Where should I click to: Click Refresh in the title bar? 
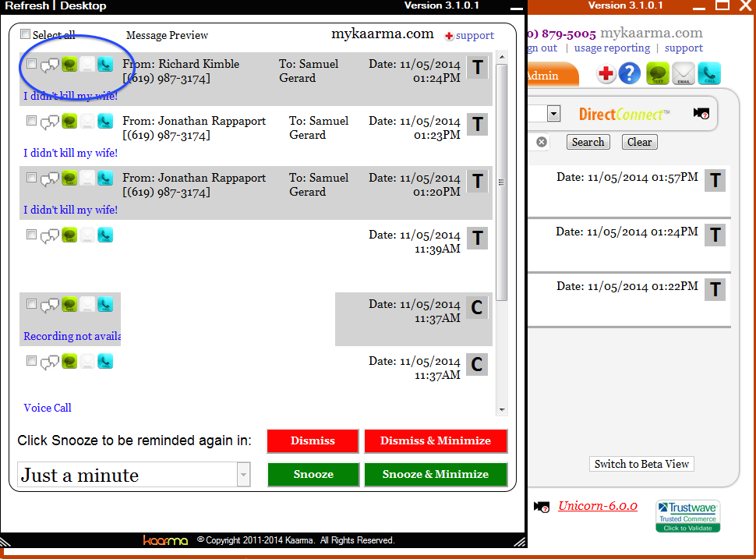pyautogui.click(x=27, y=5)
